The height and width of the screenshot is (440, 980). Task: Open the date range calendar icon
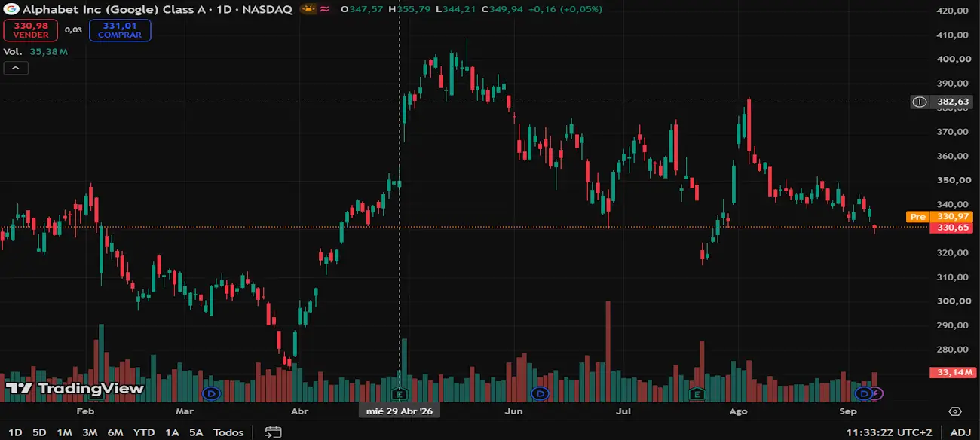(273, 432)
